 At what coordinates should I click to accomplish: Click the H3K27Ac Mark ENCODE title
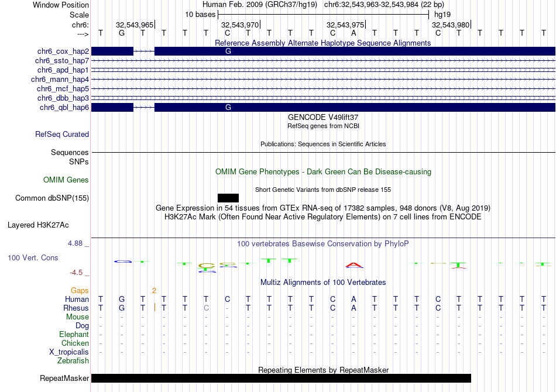(322, 217)
